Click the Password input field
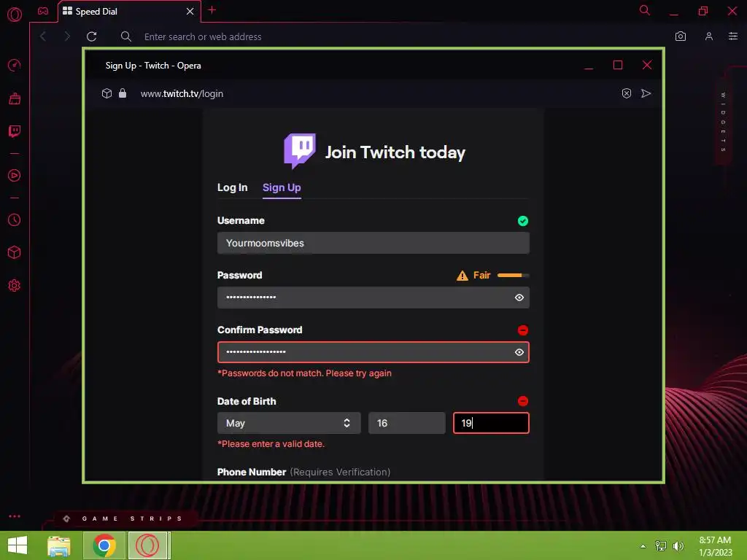This screenshot has height=560, width=747. (373, 297)
